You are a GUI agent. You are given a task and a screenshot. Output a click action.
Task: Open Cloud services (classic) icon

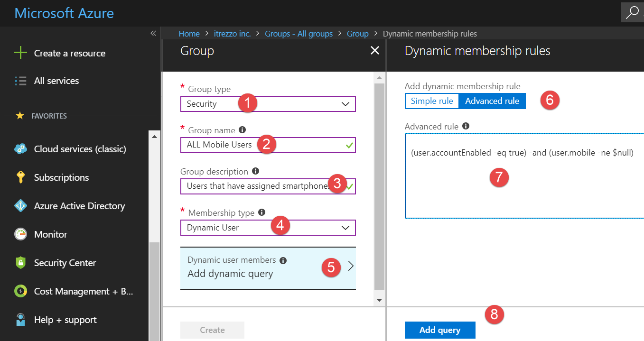20,149
